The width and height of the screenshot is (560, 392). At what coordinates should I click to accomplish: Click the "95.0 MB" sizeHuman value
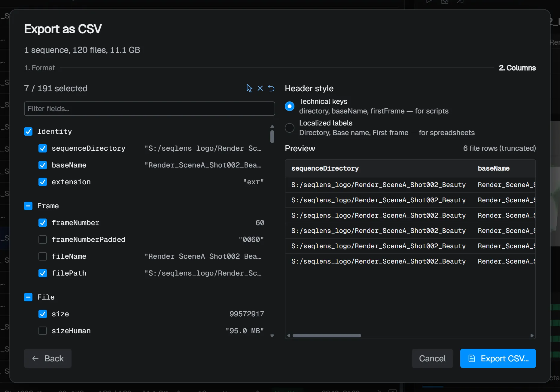point(245,331)
